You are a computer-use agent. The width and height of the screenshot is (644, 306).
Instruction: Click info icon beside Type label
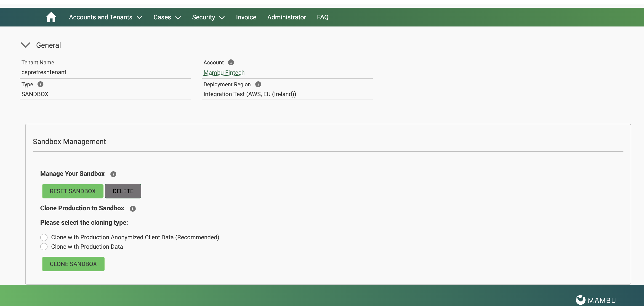click(40, 84)
